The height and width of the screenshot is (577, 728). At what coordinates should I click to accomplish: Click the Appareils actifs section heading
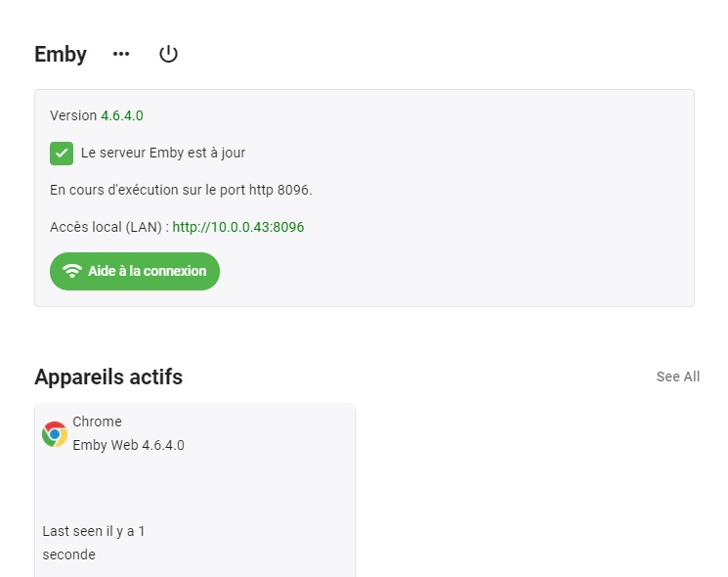point(108,377)
